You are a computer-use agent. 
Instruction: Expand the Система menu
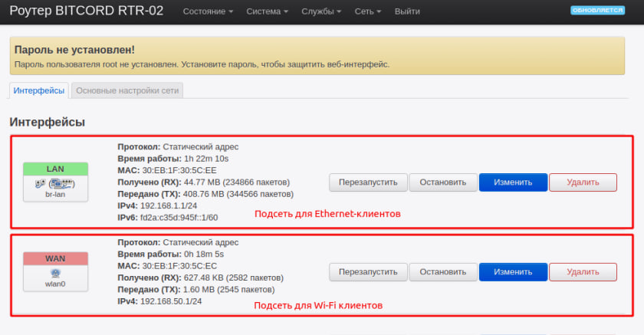(x=267, y=11)
